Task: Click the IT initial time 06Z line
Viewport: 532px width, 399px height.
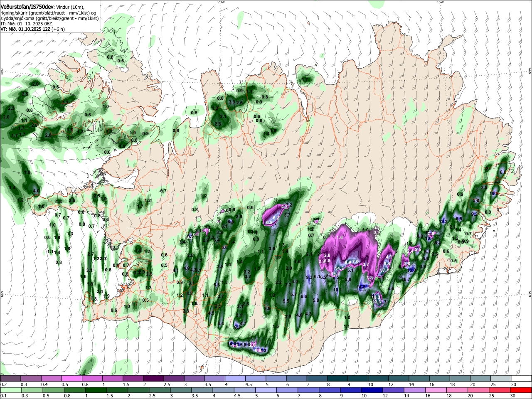Action: point(25,24)
